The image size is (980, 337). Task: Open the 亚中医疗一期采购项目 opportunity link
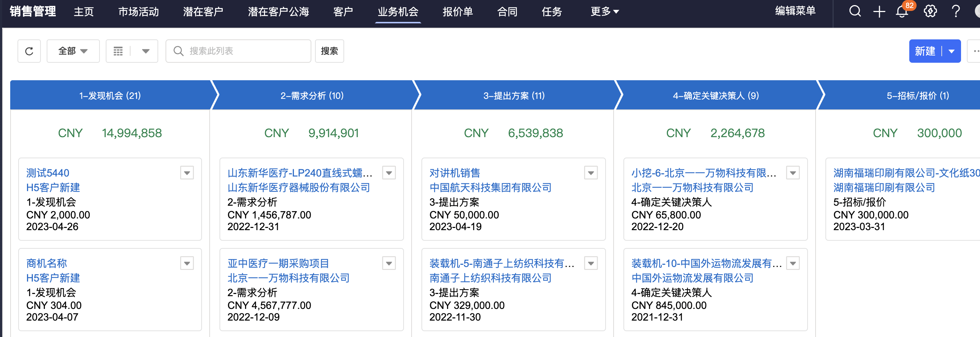[x=278, y=263]
